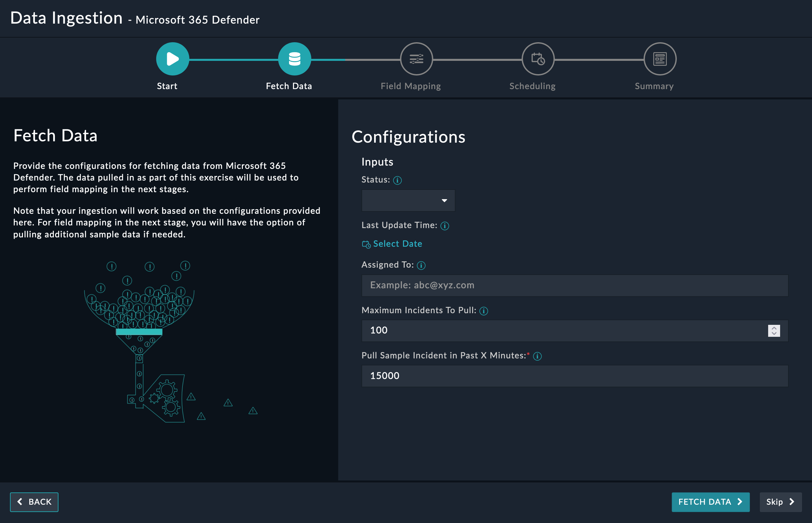Click the Summary document icon
This screenshot has height=523, width=812.
point(660,59)
